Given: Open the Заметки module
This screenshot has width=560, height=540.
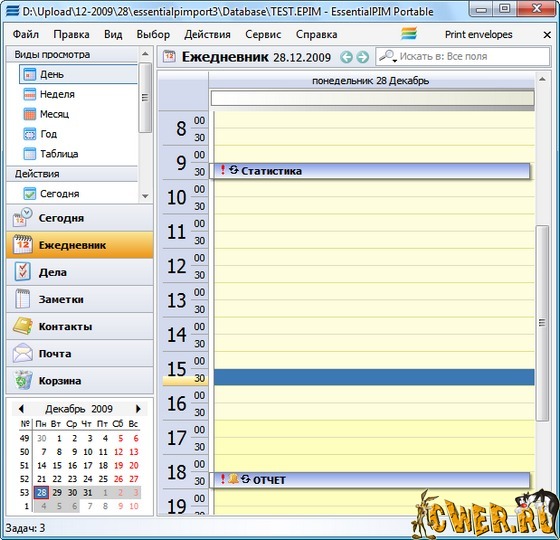Looking at the screenshot, I should coord(80,299).
